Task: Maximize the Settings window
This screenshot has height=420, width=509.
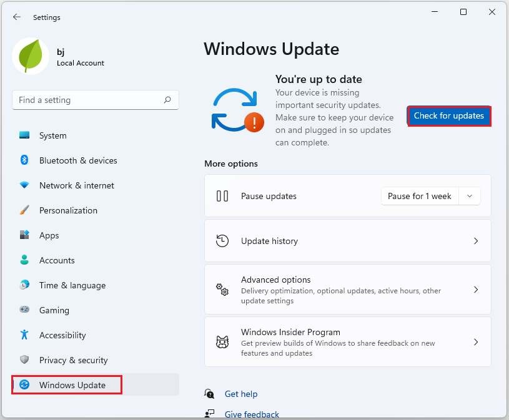Action: click(463, 12)
